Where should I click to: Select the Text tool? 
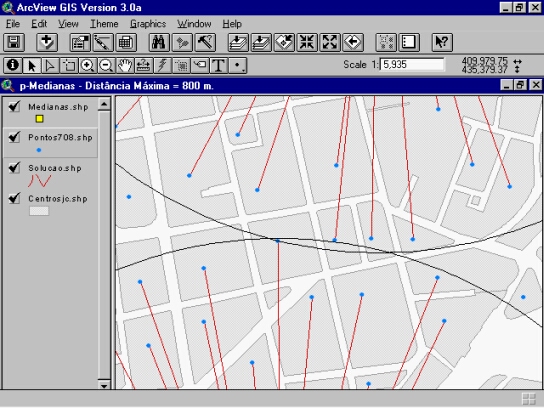(219, 65)
